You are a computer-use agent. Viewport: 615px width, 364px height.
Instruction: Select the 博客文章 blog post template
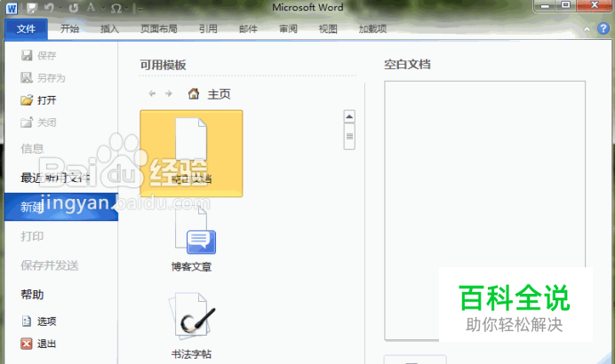click(191, 239)
